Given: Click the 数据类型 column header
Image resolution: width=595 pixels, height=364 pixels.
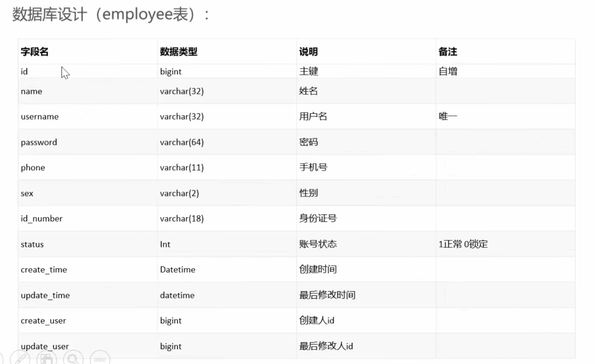Looking at the screenshot, I should pos(179,52).
